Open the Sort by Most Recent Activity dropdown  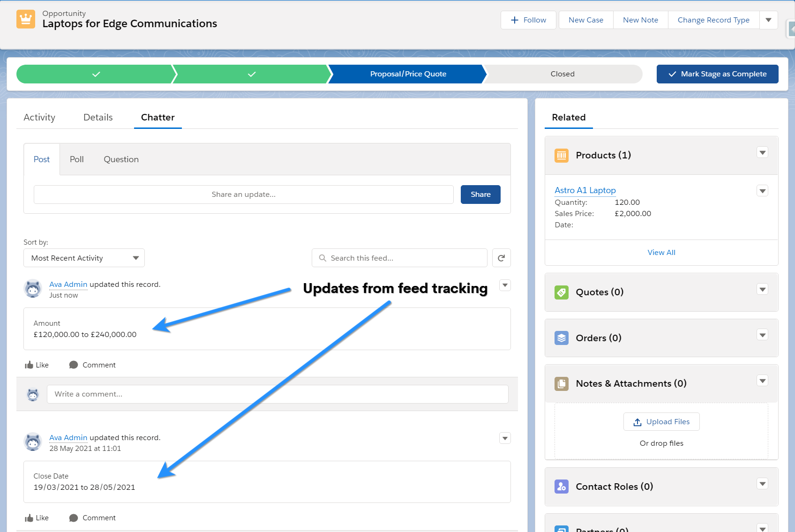[84, 258]
